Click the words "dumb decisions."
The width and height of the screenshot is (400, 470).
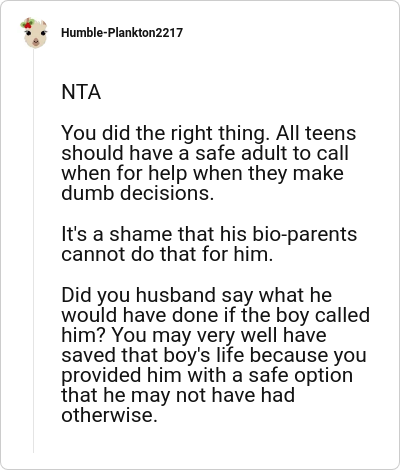point(137,193)
